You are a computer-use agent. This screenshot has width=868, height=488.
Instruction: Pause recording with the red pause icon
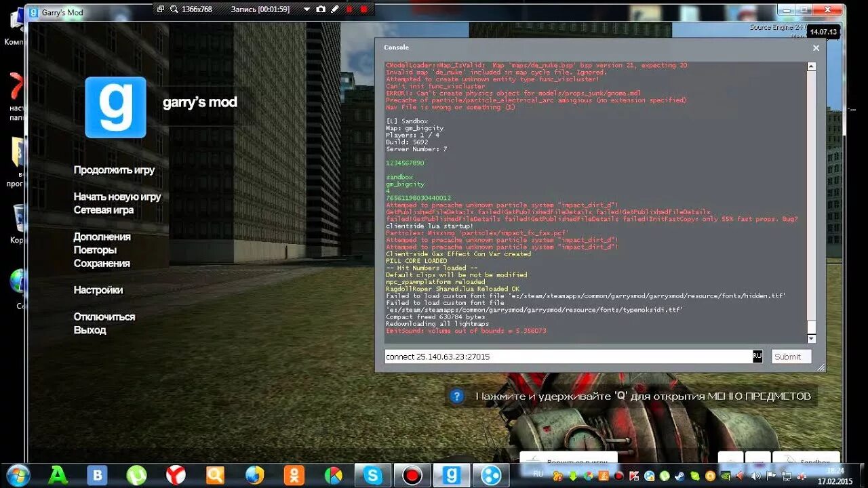pos(349,9)
